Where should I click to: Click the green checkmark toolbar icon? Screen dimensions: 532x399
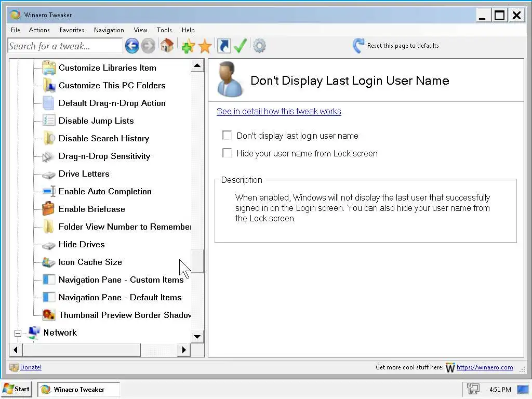(x=240, y=46)
